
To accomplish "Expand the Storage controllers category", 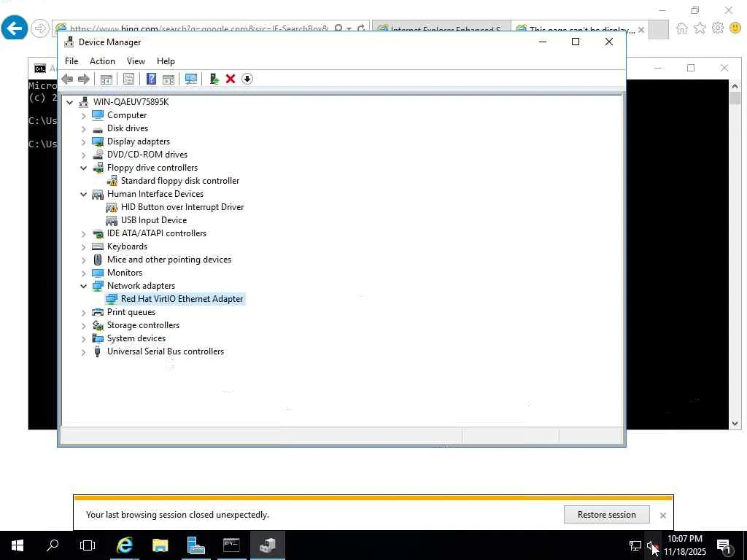I will [83, 326].
